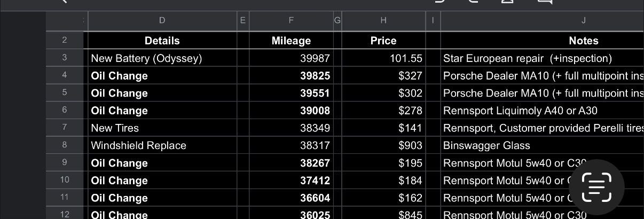Tap the live text scan icon

(596, 187)
